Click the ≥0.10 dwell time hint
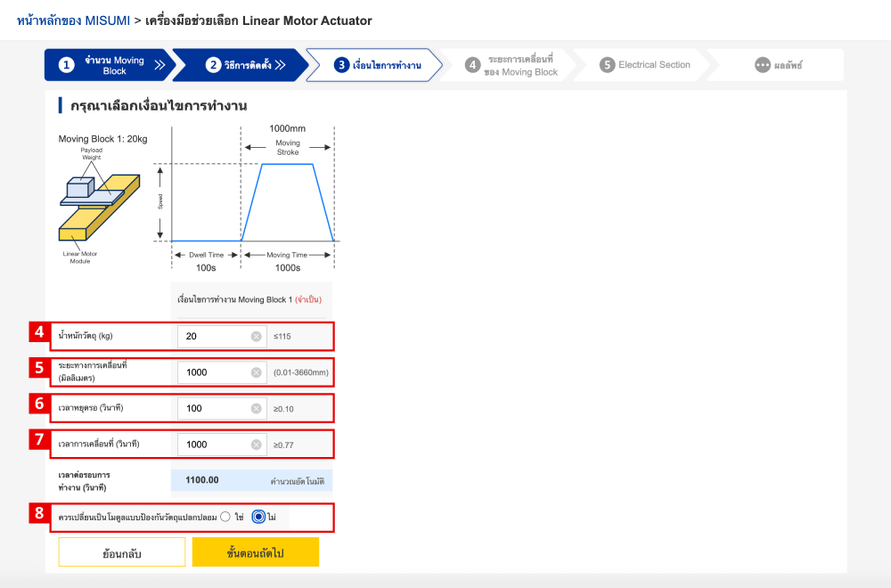Image resolution: width=891 pixels, height=588 pixels. coord(283,409)
